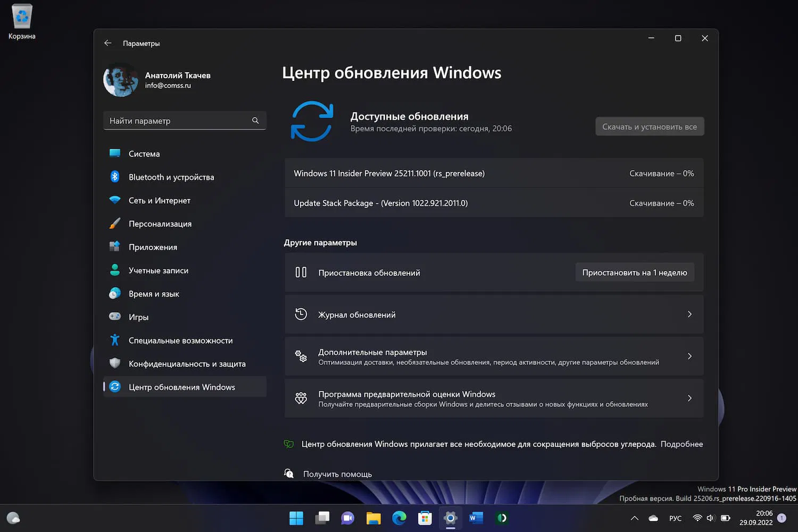Select Система in settings sidebar
Image resolution: width=798 pixels, height=532 pixels.
[144, 153]
